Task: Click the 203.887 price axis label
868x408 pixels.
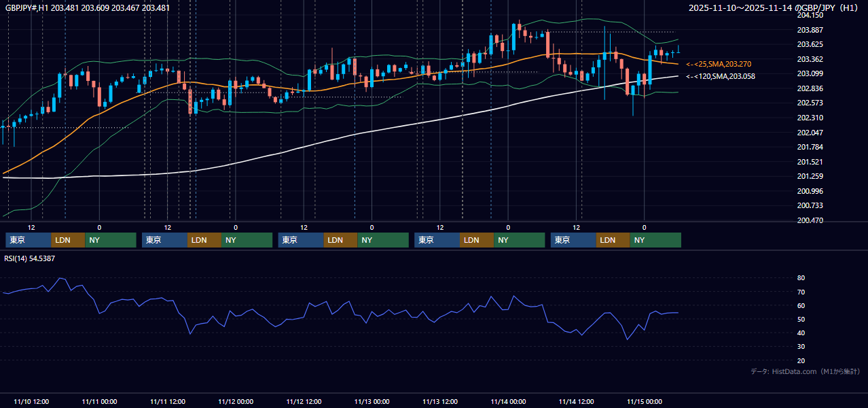Action: click(x=810, y=30)
